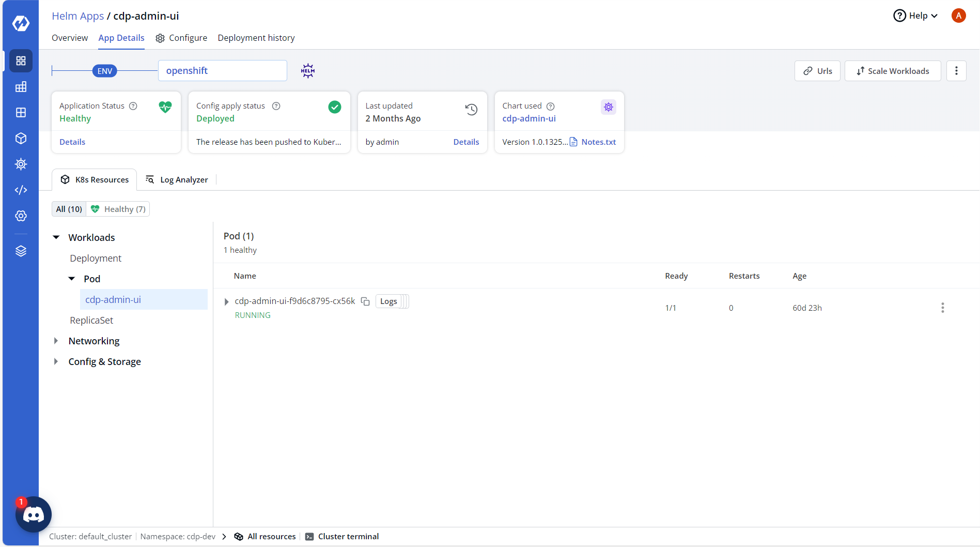Open the Log Analyzer tab
The width and height of the screenshot is (980, 547).
click(177, 179)
